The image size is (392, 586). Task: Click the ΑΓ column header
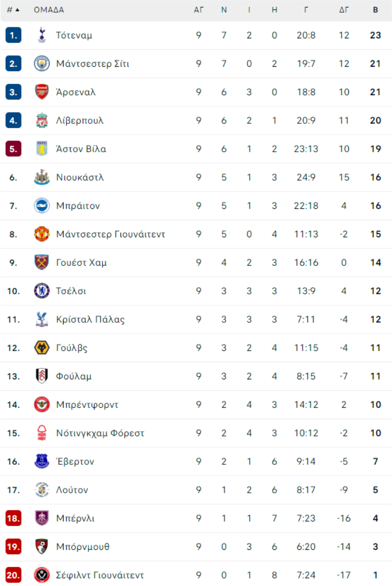tap(199, 10)
